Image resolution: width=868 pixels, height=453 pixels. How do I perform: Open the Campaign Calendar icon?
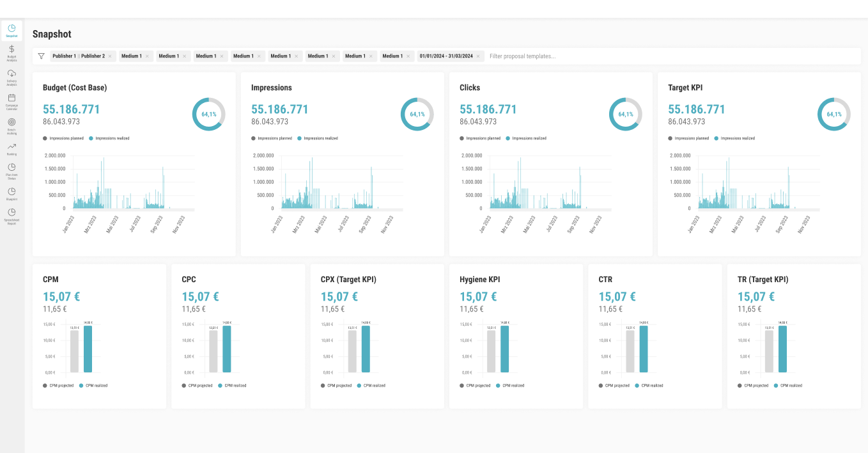click(x=12, y=100)
